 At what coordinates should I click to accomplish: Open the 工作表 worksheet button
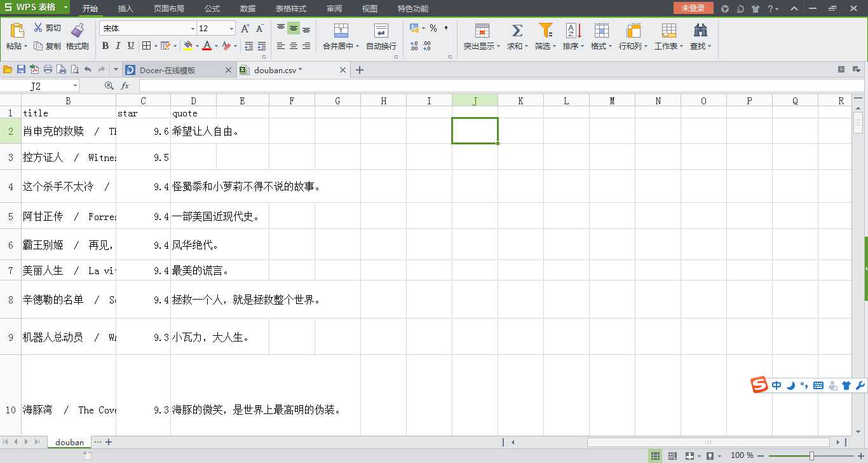point(669,37)
